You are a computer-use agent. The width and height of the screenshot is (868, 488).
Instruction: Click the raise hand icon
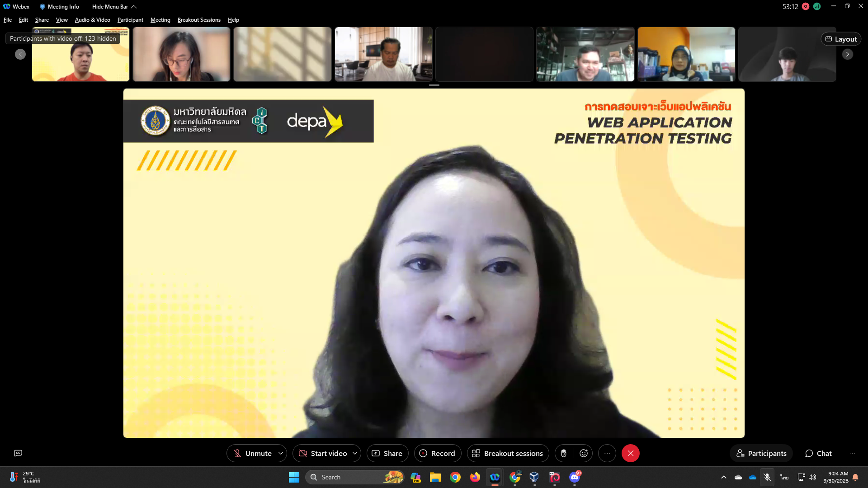(x=564, y=453)
